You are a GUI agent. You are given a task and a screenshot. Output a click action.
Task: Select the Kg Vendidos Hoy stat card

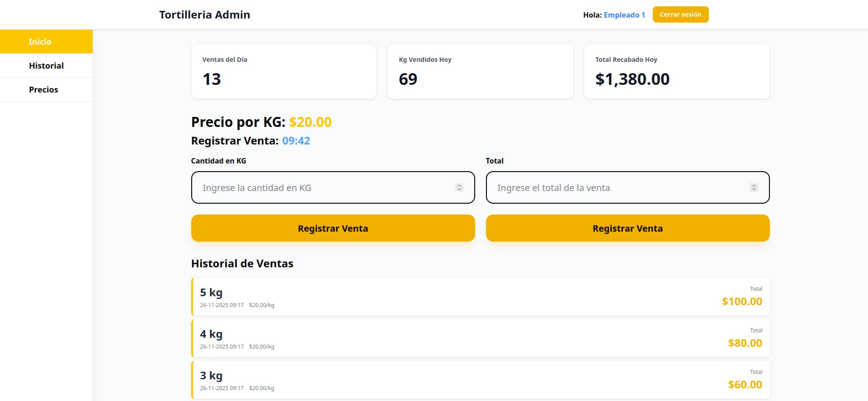[480, 71]
